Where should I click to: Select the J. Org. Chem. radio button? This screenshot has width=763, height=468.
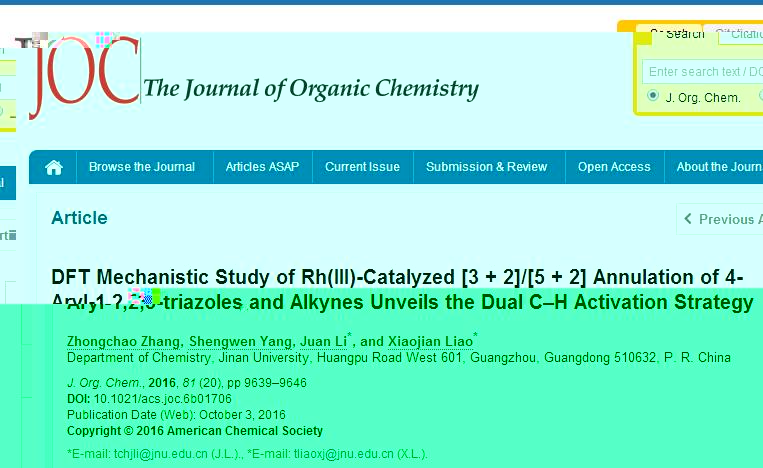(x=654, y=97)
